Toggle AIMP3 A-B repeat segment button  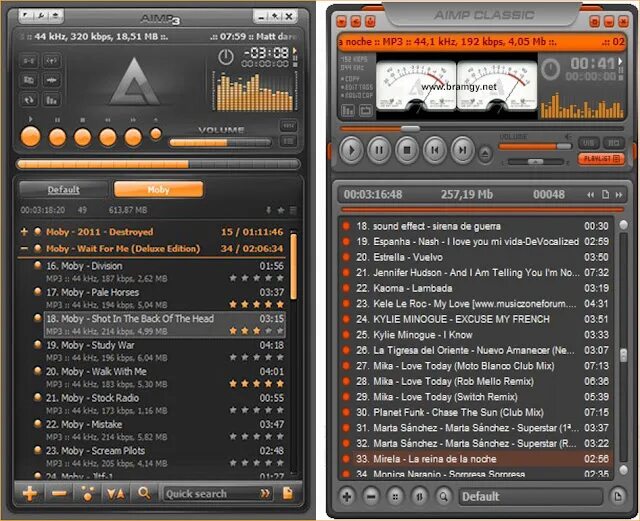pyautogui.click(x=29, y=60)
